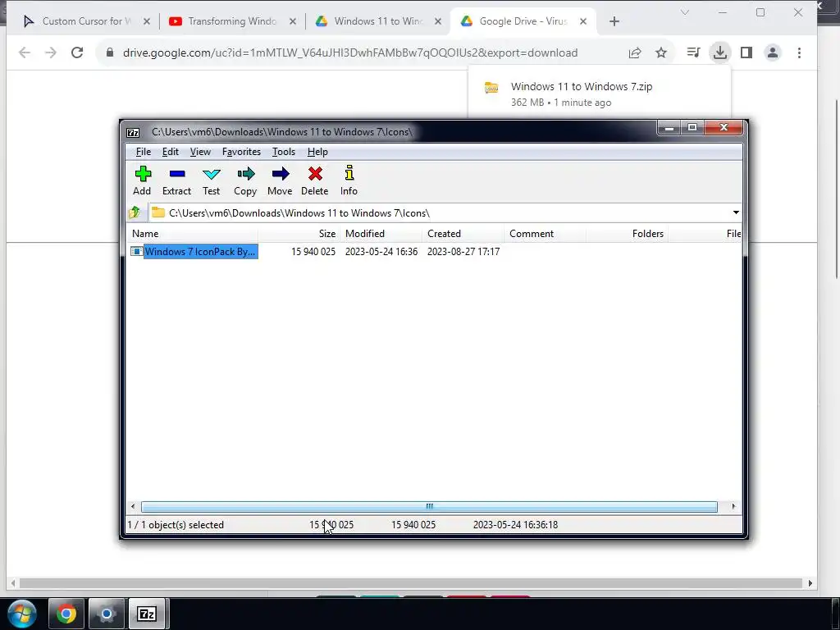This screenshot has height=630, width=840.
Task: Open the Edit menu in 7-Zip
Action: point(171,152)
